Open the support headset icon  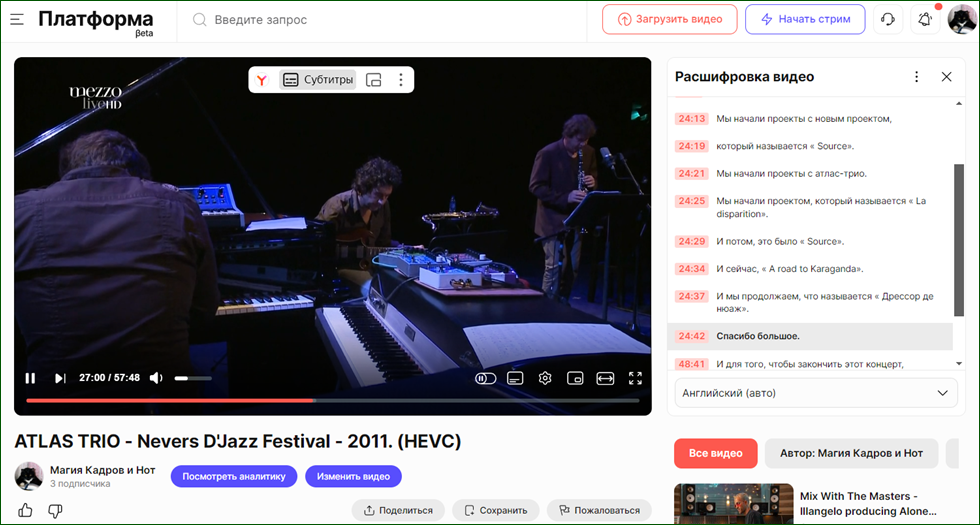click(x=888, y=19)
